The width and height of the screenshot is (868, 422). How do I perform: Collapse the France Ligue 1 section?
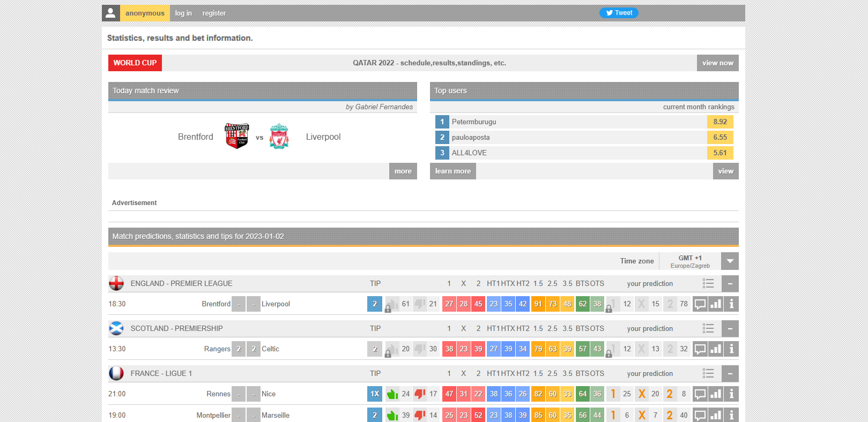click(x=730, y=373)
